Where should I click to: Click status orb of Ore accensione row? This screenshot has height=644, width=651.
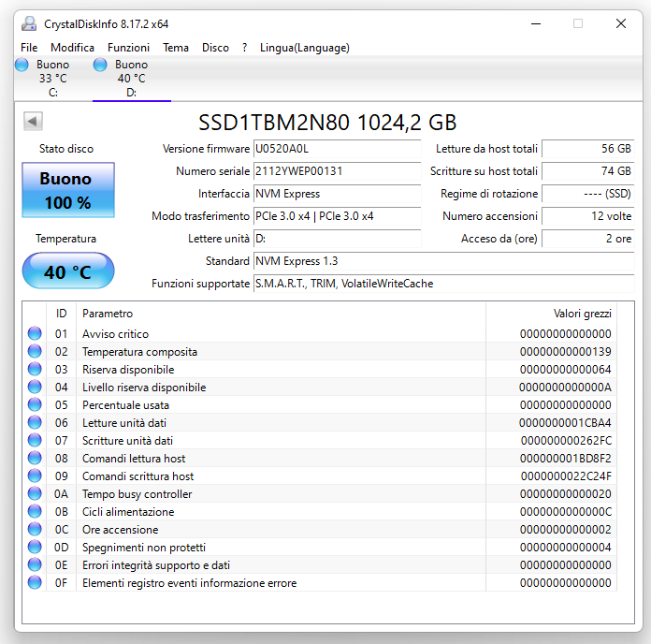(x=35, y=529)
